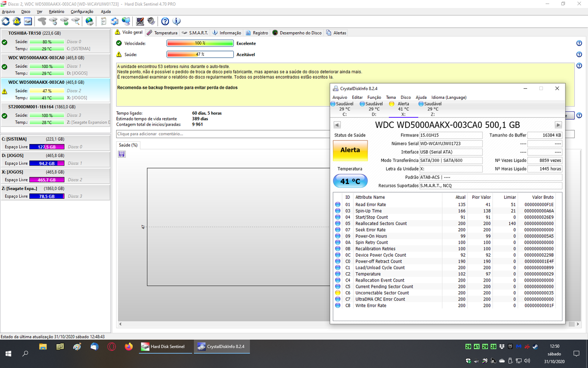
Task: Select TOSHIBA-TR150 disk in the list
Action: 56,41
